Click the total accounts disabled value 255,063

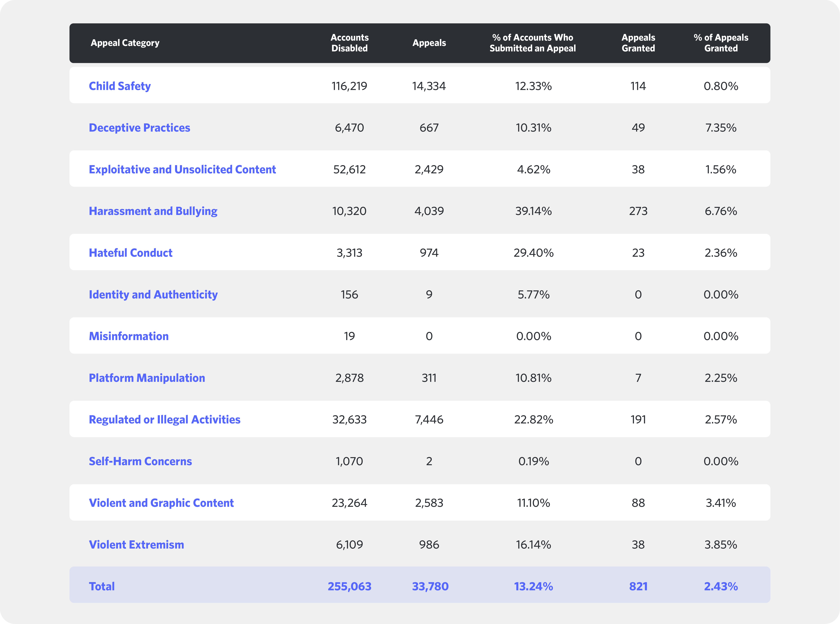pos(349,586)
